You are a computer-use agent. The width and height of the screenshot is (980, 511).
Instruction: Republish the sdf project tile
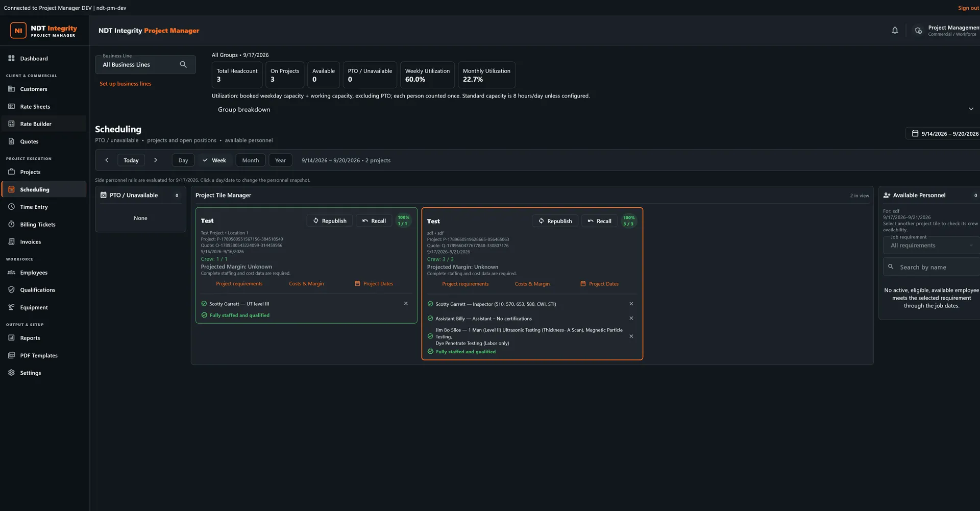555,221
